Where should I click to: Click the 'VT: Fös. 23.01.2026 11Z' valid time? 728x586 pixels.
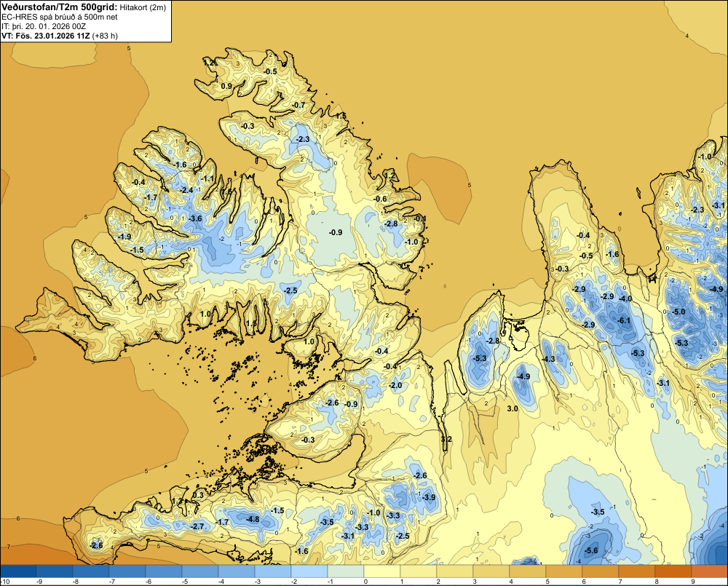[46, 36]
